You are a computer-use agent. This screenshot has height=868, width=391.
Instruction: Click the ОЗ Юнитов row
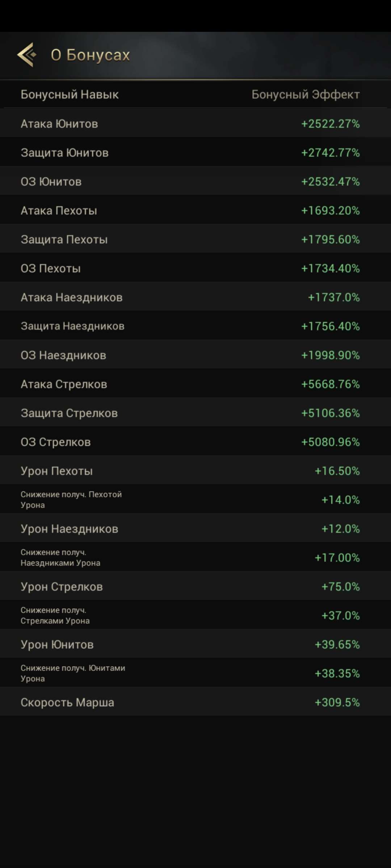point(195,181)
